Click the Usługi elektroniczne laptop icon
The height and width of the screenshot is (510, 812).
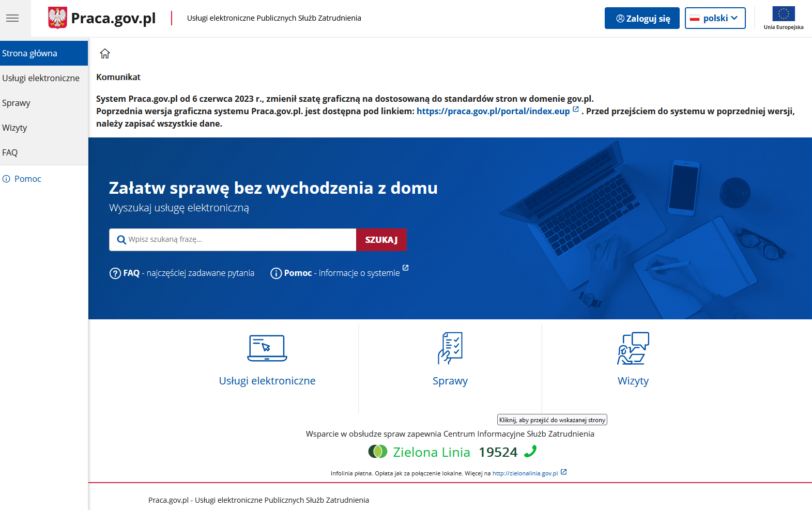pyautogui.click(x=267, y=348)
